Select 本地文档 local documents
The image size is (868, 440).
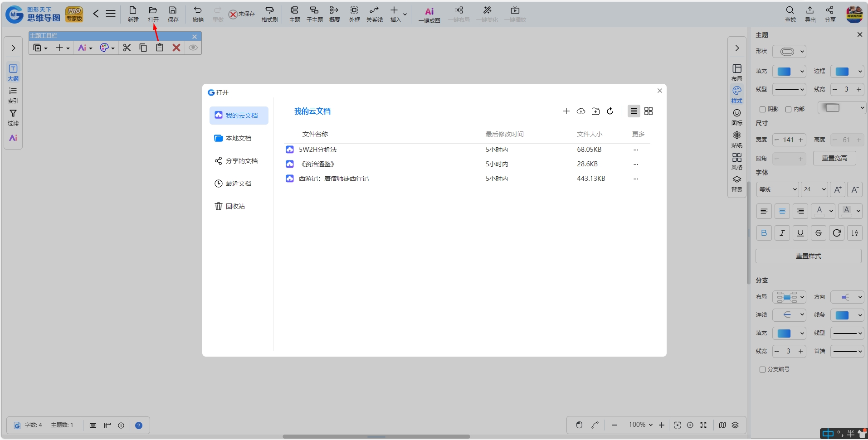point(239,138)
